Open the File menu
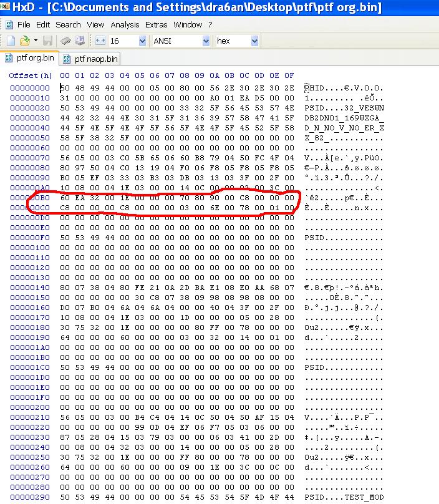The image size is (439, 504). (x=24, y=24)
